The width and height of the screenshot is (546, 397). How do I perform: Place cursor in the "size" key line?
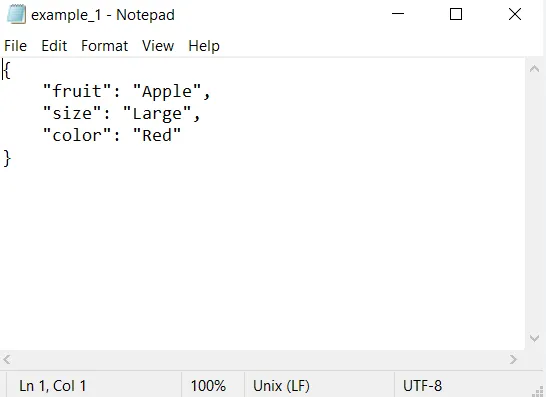click(122, 114)
